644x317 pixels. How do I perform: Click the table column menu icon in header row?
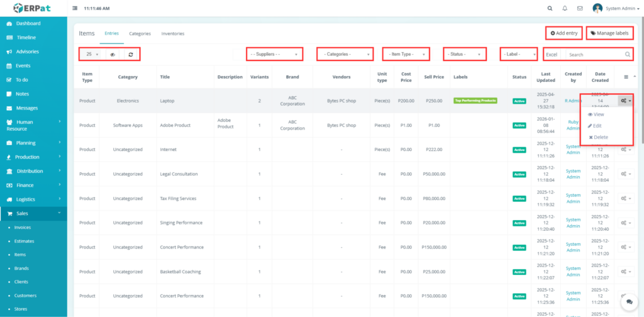click(x=625, y=77)
